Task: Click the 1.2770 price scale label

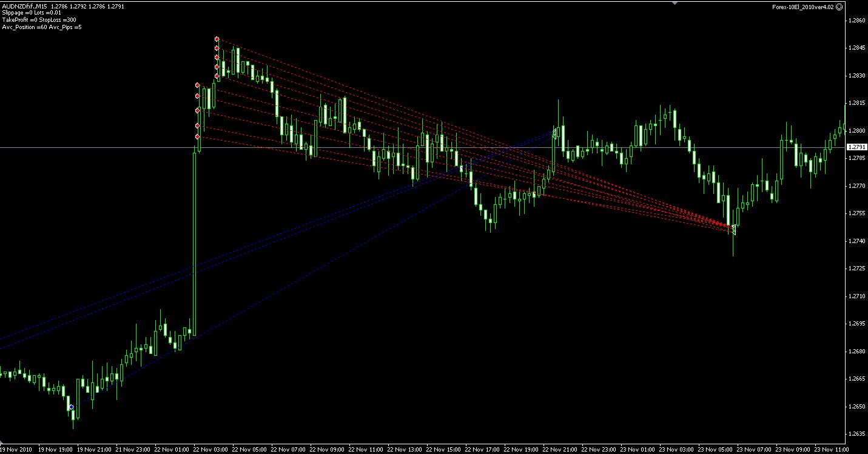Action: (857, 186)
